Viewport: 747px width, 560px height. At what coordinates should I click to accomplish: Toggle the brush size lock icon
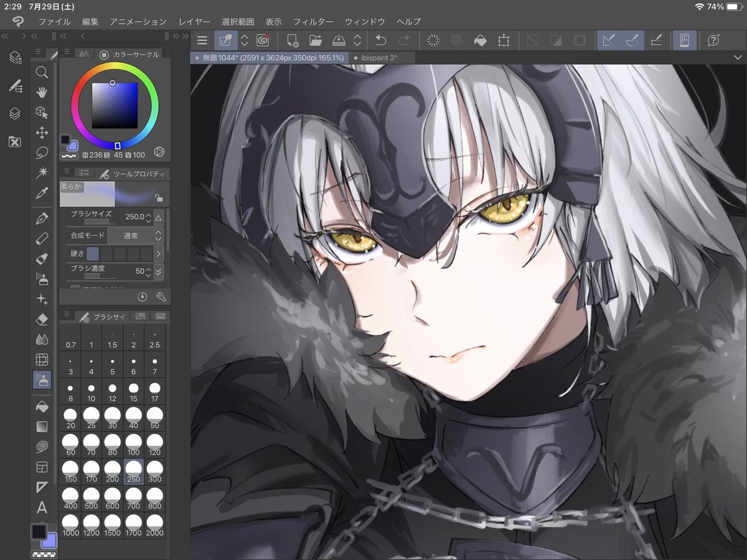tap(159, 198)
